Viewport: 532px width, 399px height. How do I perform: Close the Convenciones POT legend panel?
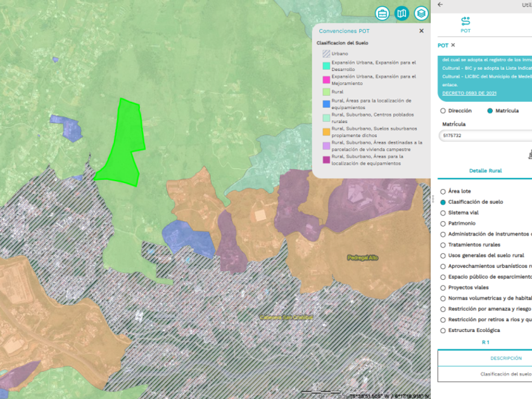[x=421, y=30]
